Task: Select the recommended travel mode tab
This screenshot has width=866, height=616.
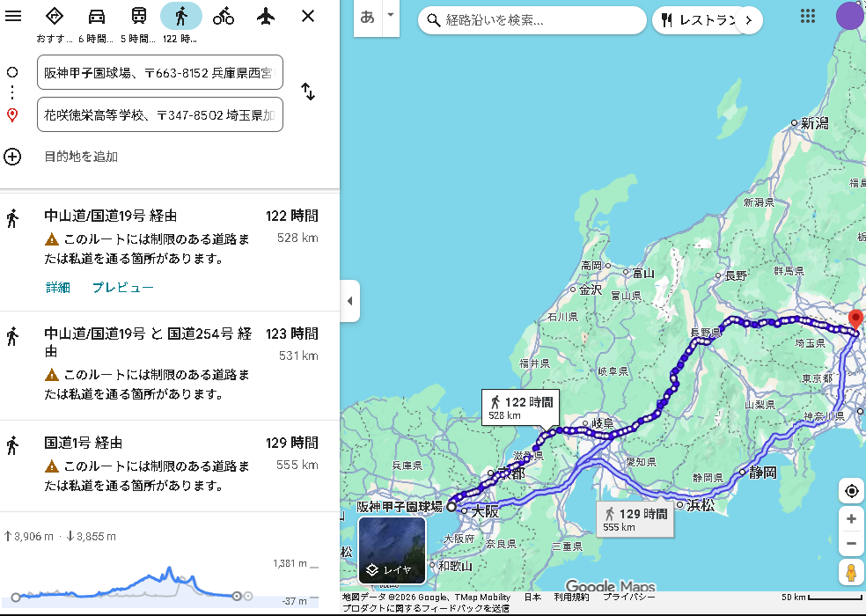Action: tap(55, 16)
